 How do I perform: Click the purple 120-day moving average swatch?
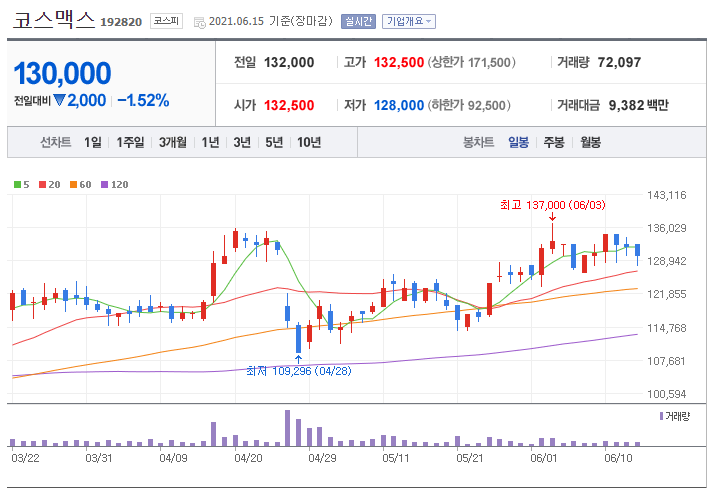point(105,184)
